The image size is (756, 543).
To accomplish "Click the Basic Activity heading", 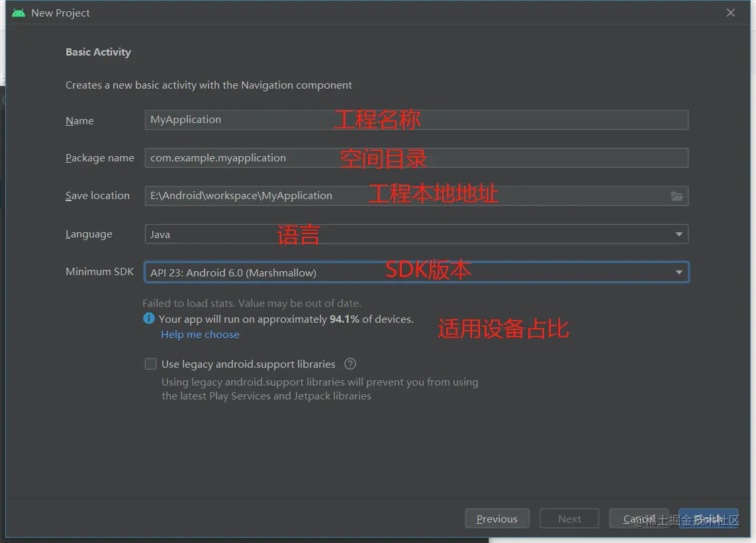I will (x=99, y=52).
